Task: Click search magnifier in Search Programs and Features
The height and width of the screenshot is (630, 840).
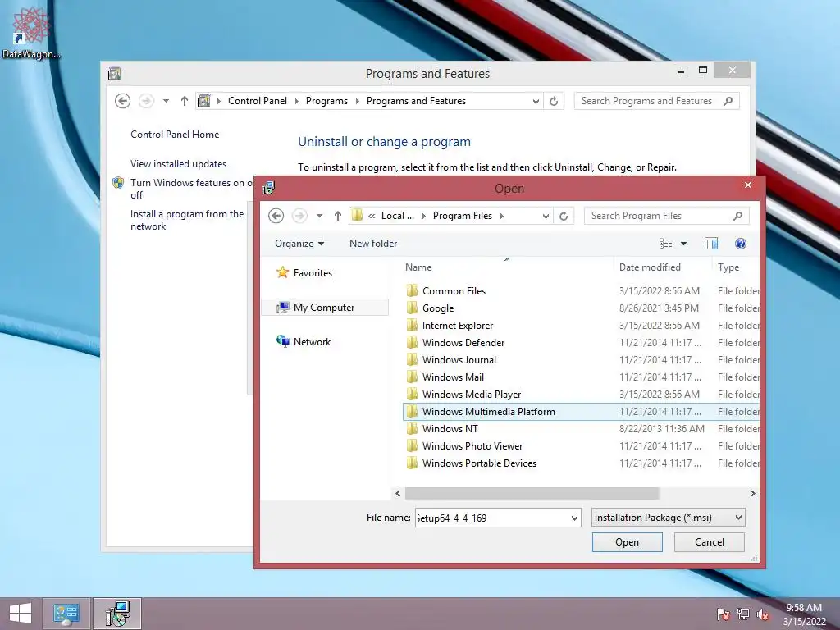Action: click(x=728, y=101)
